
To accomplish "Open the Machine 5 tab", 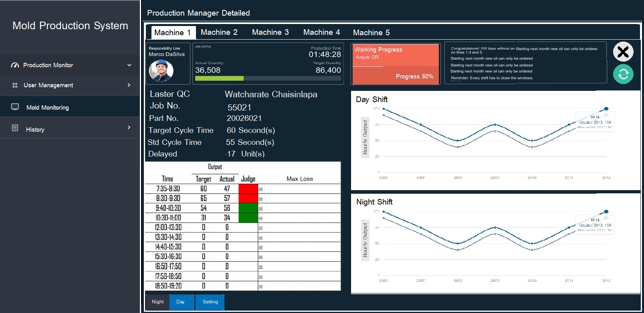I will click(x=371, y=32).
